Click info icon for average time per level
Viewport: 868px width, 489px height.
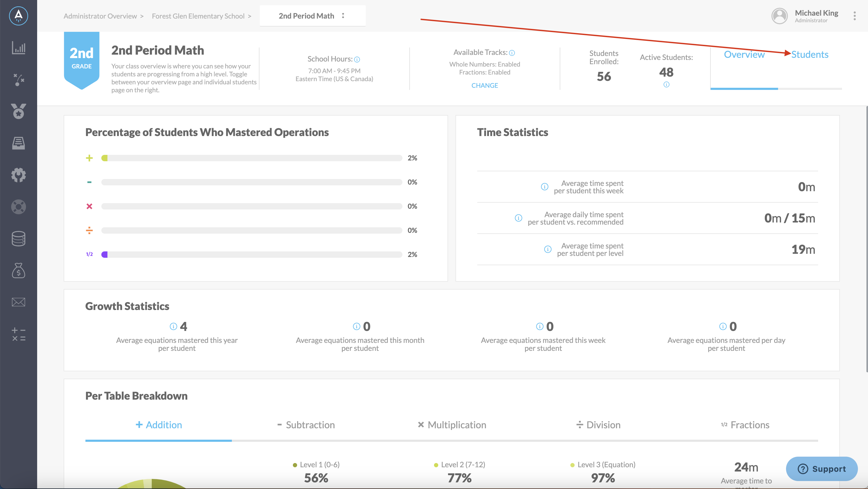click(x=548, y=249)
